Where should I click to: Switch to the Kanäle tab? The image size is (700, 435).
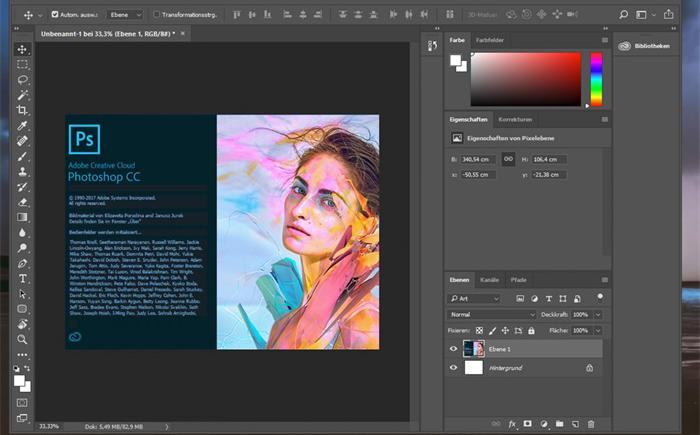489,280
